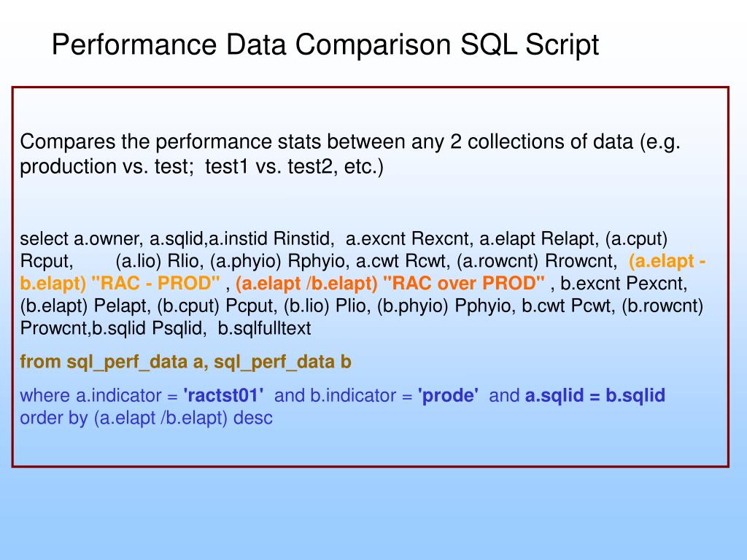Viewport: 747px width, 560px height.
Task: Click the 'Rcput,' alias text
Action: pos(47,261)
